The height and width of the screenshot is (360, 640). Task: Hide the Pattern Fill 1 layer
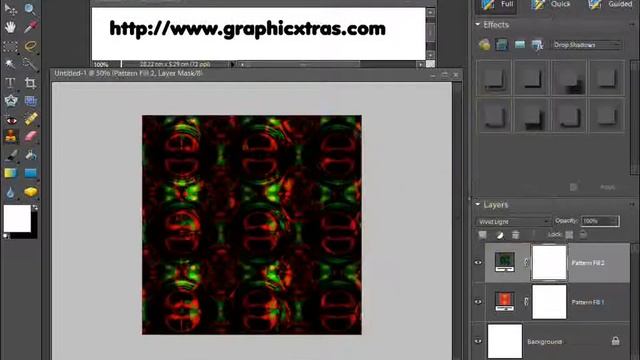pos(478,302)
